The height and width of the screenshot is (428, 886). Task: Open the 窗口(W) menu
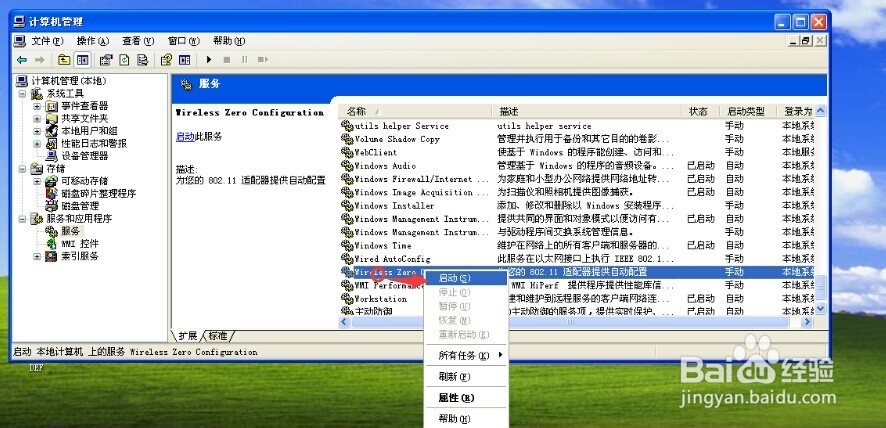pyautogui.click(x=184, y=41)
